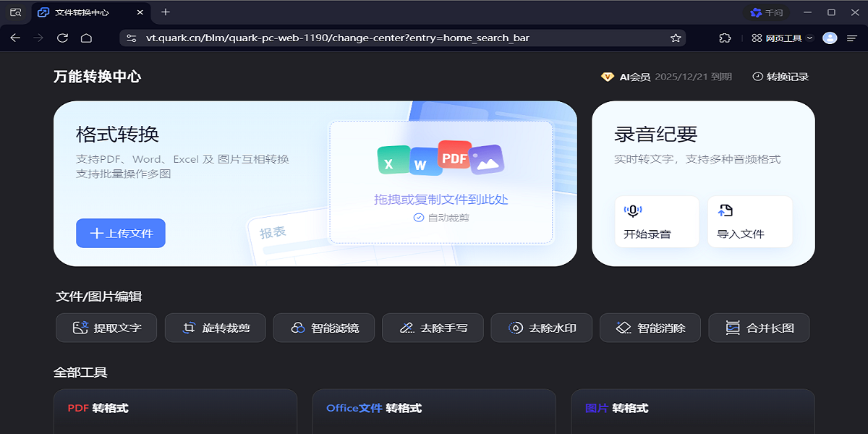Image resolution: width=868 pixels, height=434 pixels.
Task: Open the 网页工具 dropdown
Action: pyautogui.click(x=782, y=38)
